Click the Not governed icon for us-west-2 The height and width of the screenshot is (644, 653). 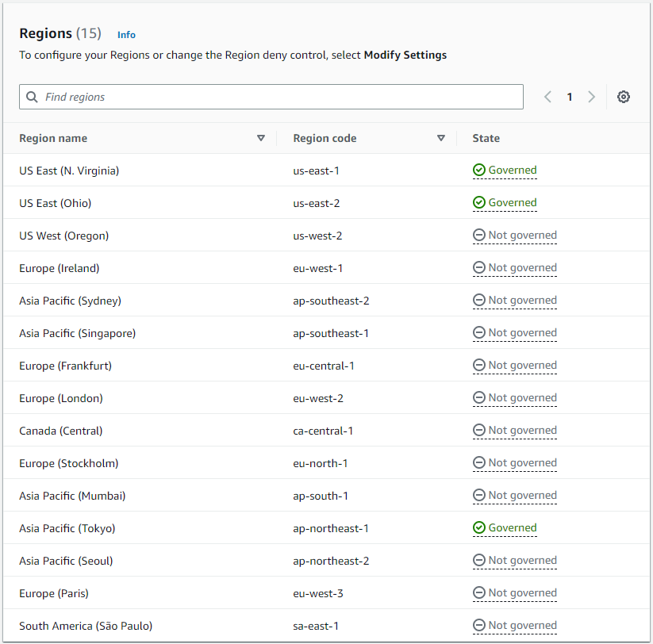pyautogui.click(x=478, y=236)
